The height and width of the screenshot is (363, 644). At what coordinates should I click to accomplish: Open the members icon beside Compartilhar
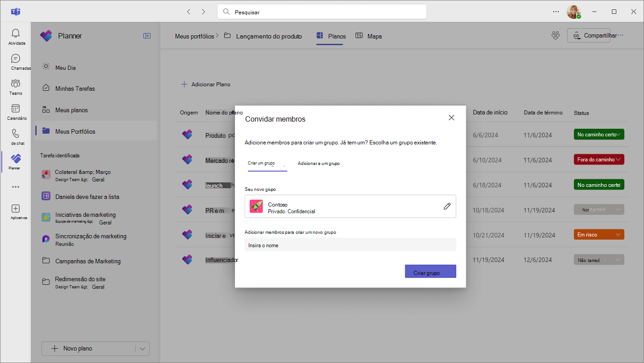(556, 35)
